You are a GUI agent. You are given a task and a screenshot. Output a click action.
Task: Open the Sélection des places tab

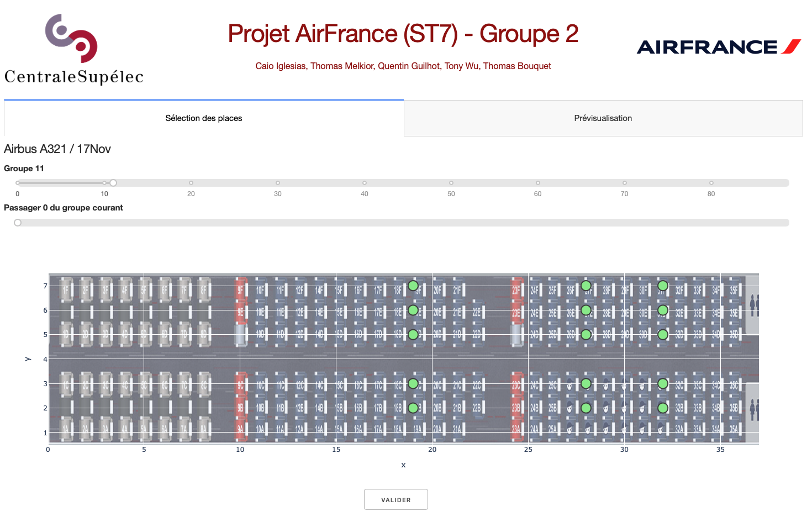(204, 118)
